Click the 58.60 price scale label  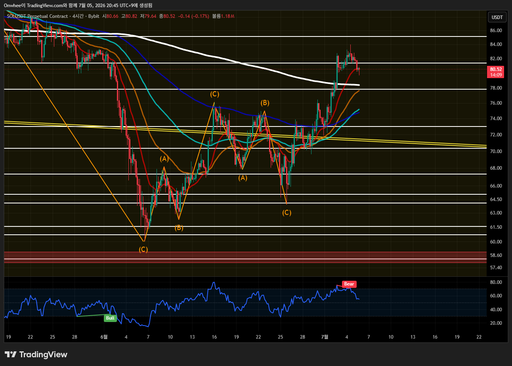click(496, 255)
